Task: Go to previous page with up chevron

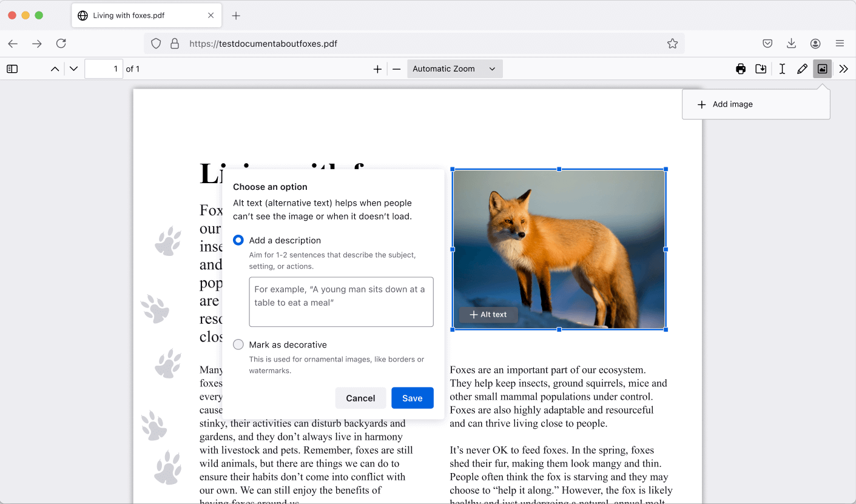Action: click(55, 69)
